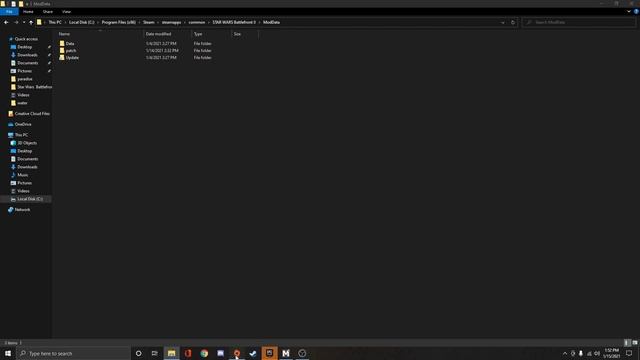
Task: Click the Search ModData field
Action: click(579, 22)
